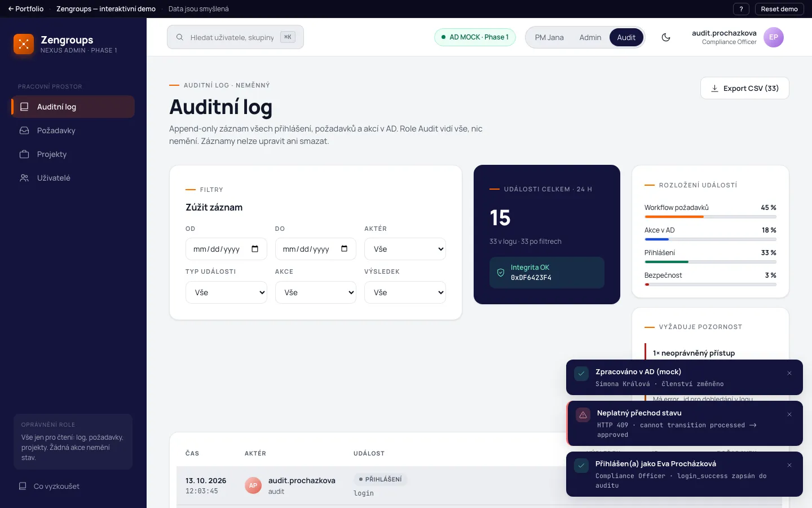
Task: Expand the Typ události dropdown
Action: (x=226, y=292)
